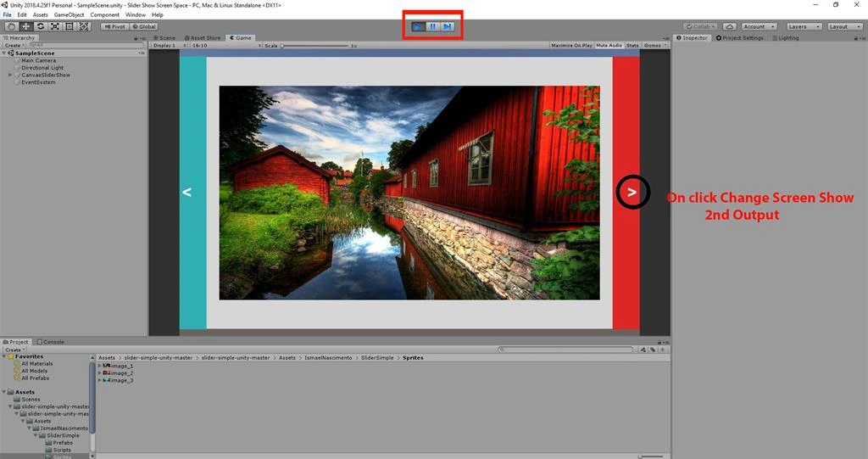Open the Collab dropdown
Viewport: 868px width, 459px height.
pyautogui.click(x=700, y=26)
